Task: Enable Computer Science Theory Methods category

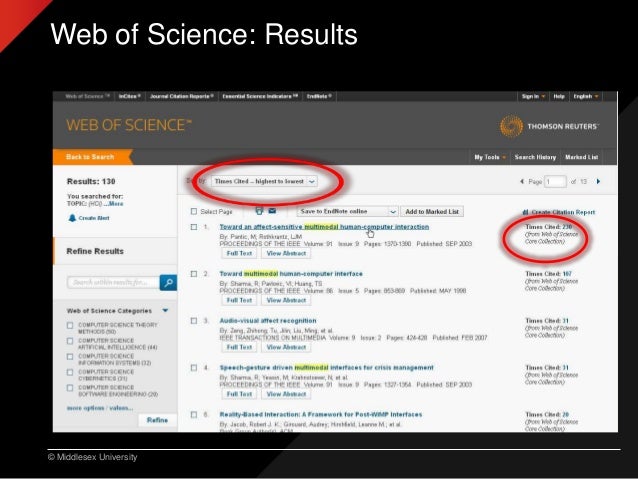Action: pyautogui.click(x=70, y=326)
